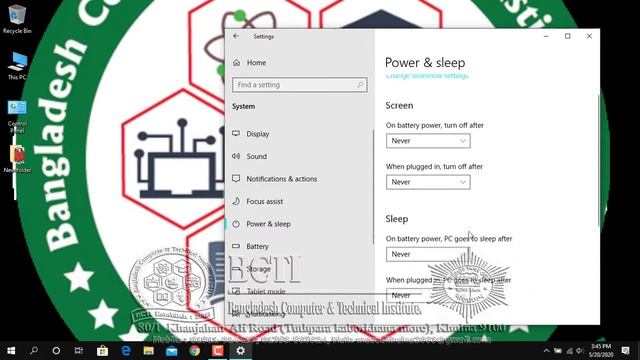Screen dimensions: 640x360
Task: Maximize the Settings window
Action: 567,36
